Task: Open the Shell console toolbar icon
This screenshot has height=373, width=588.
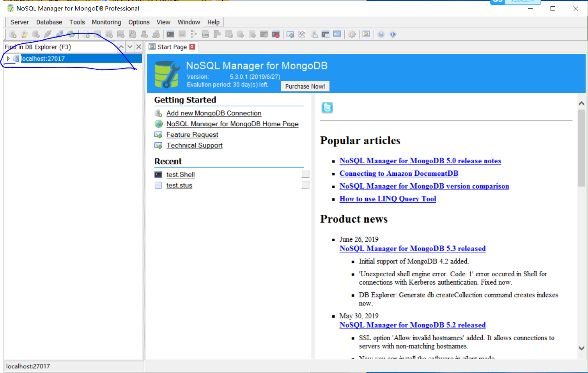Action: point(170,34)
